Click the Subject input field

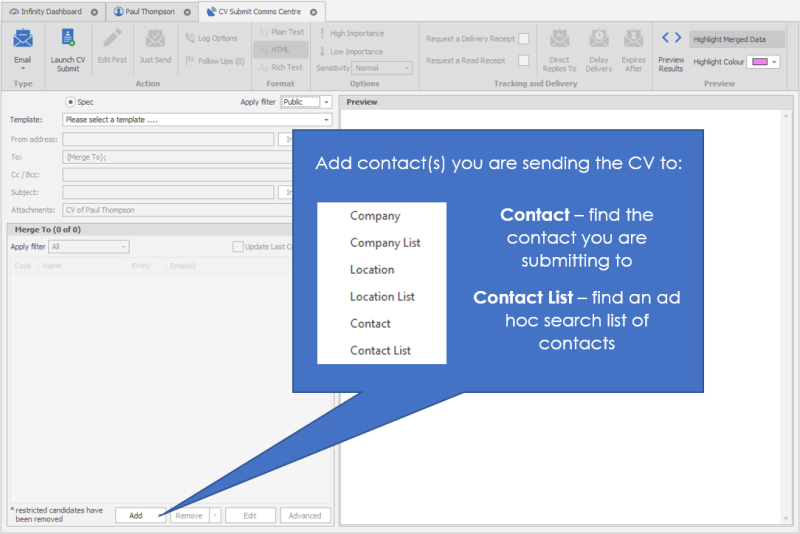point(168,192)
